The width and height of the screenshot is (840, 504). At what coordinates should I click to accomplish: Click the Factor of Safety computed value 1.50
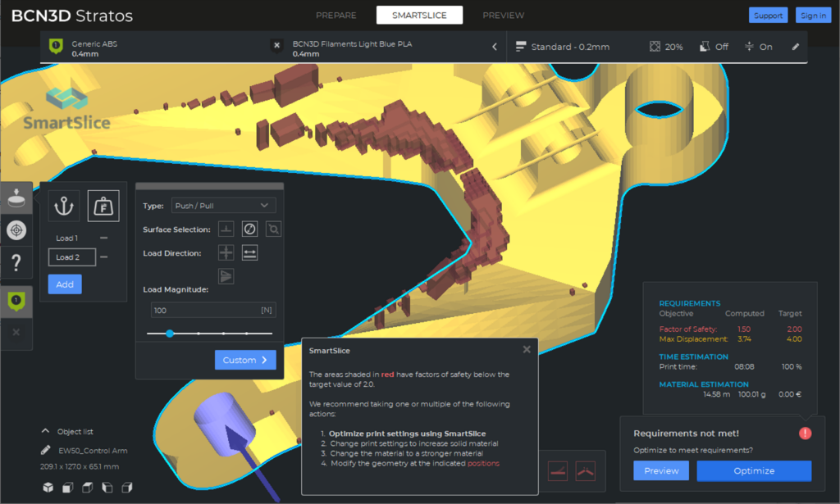(743, 329)
